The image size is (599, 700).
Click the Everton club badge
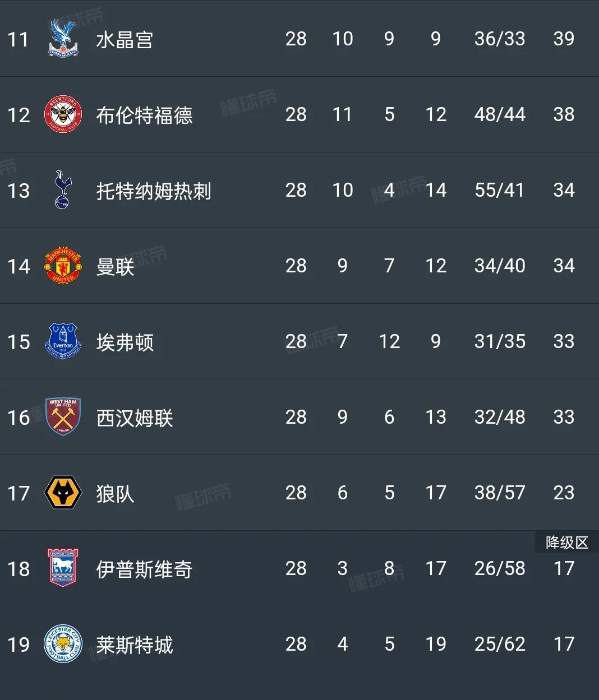(62, 342)
